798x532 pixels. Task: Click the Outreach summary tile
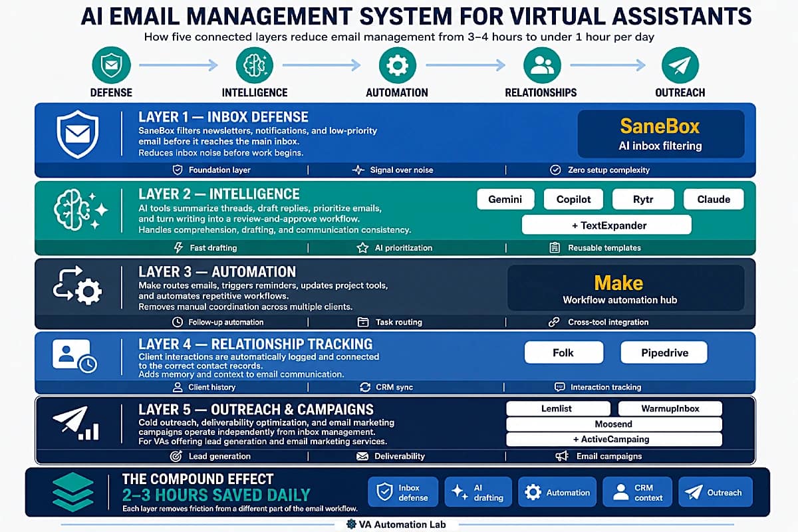716,493
